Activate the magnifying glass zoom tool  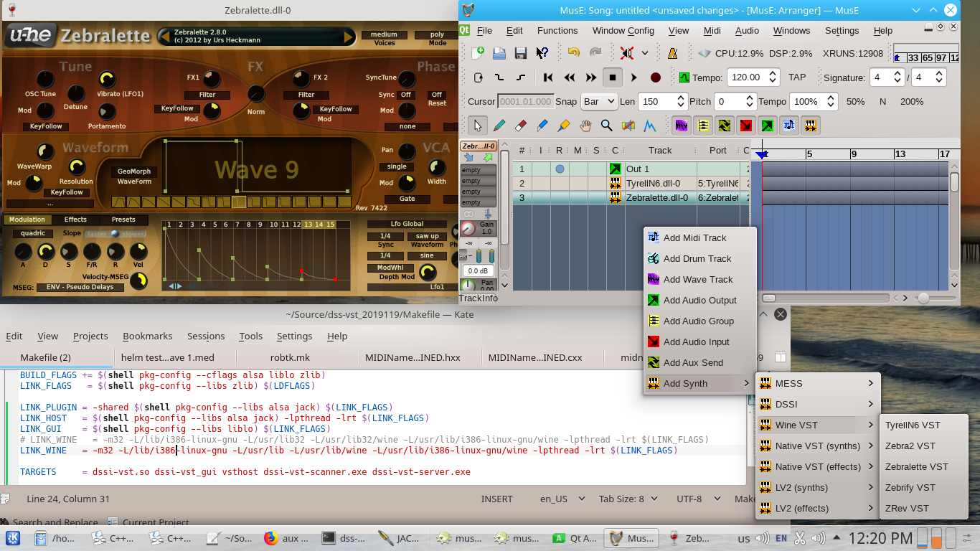coord(606,125)
